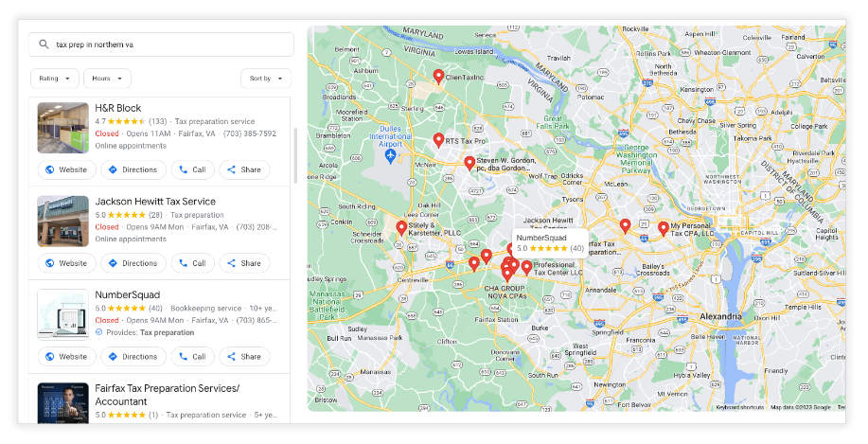Open the NumberSquad listing title
Viewport: 868px width, 444px height.
(128, 295)
